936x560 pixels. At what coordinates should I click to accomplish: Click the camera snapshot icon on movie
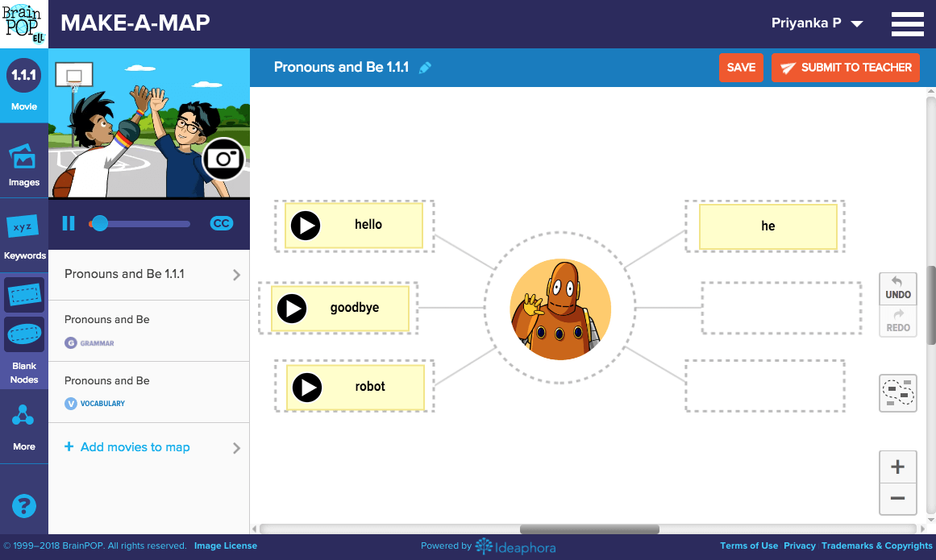coord(223,160)
